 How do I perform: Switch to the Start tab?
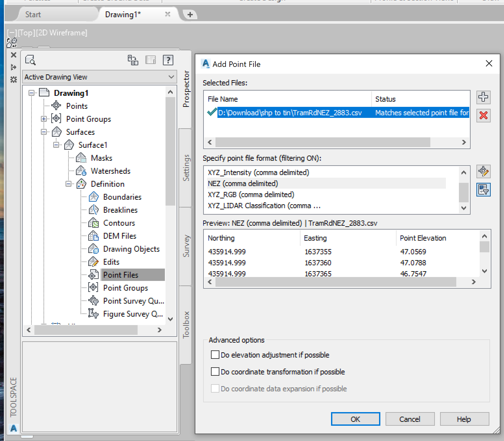(33, 14)
